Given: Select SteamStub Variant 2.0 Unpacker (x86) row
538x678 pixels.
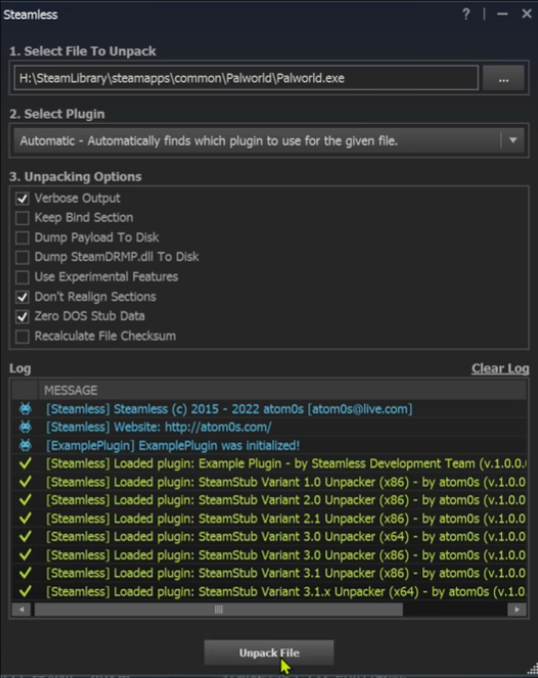Looking at the screenshot, I should coord(269,500).
